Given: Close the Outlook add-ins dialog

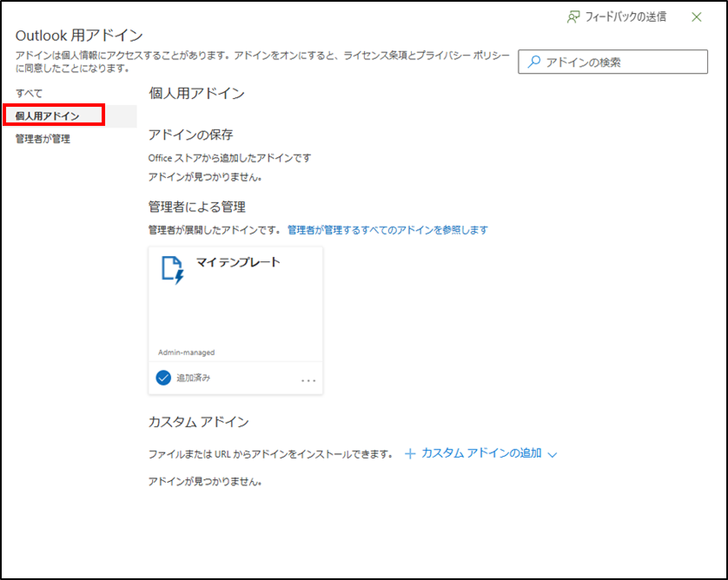Looking at the screenshot, I should pyautogui.click(x=697, y=17).
